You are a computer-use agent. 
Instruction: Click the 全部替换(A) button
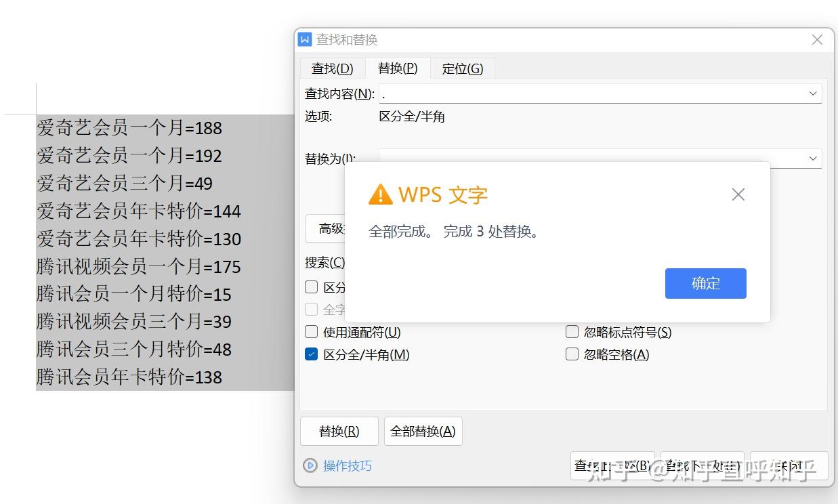pyautogui.click(x=423, y=432)
